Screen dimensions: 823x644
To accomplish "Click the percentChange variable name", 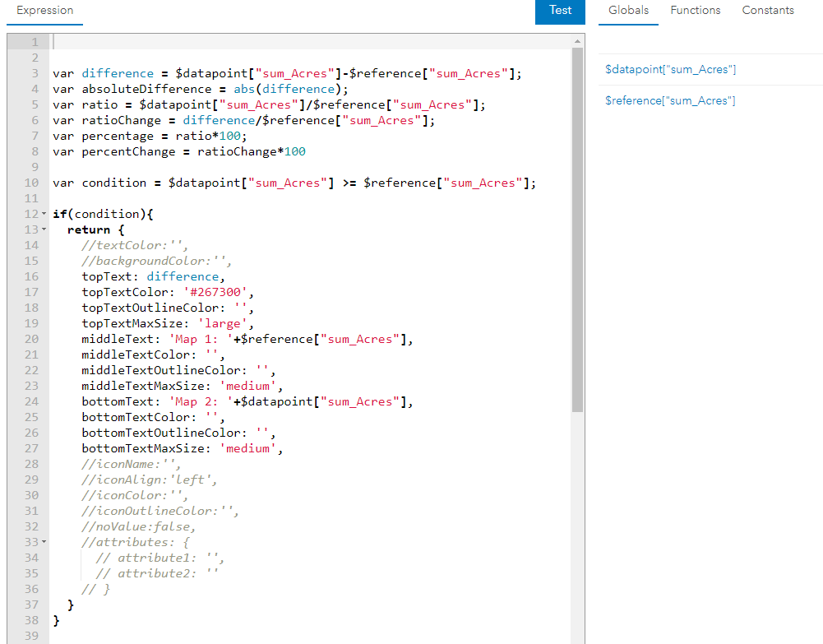I will [128, 151].
